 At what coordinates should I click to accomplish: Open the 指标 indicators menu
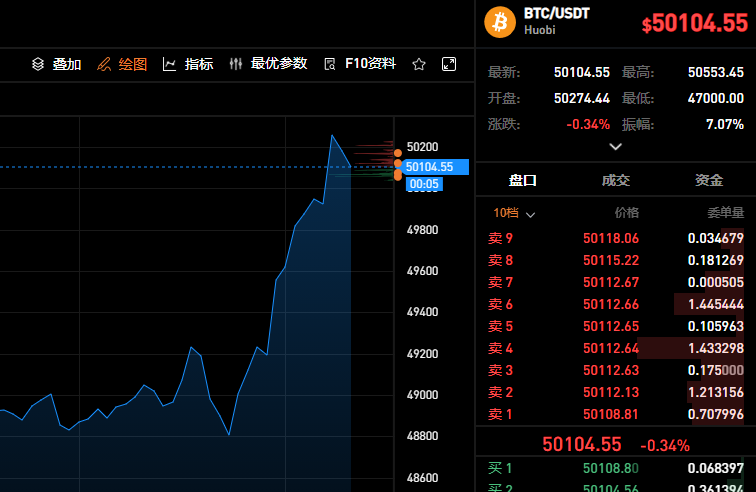pyautogui.click(x=188, y=64)
